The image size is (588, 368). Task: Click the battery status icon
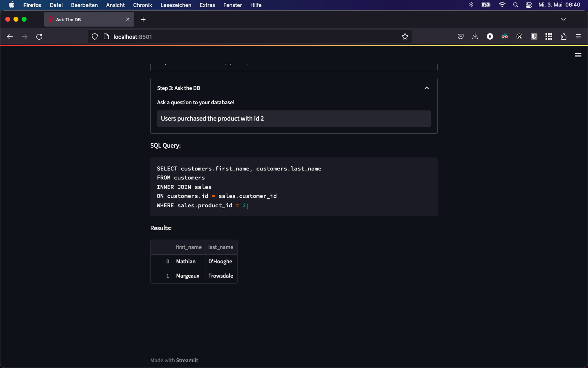(x=486, y=5)
